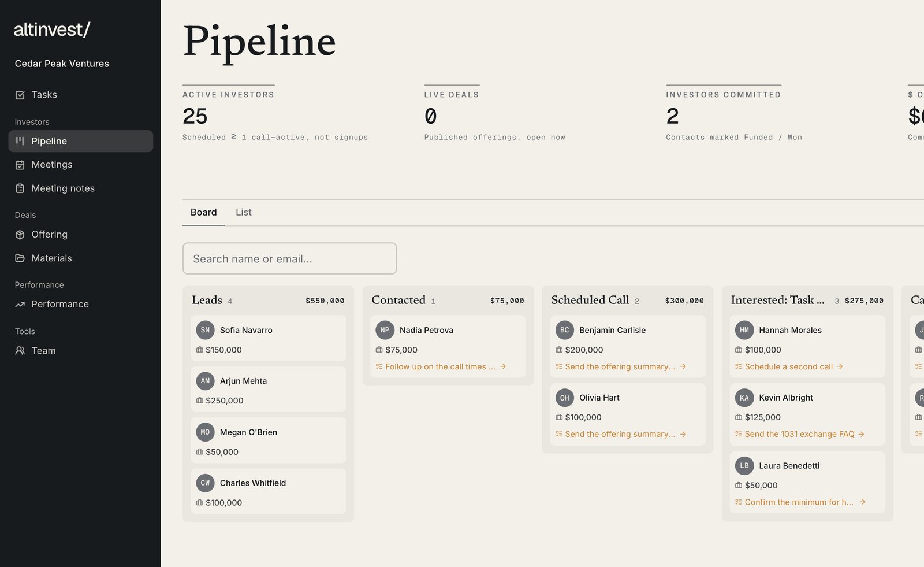Click the Leads total $550,000

tap(325, 301)
